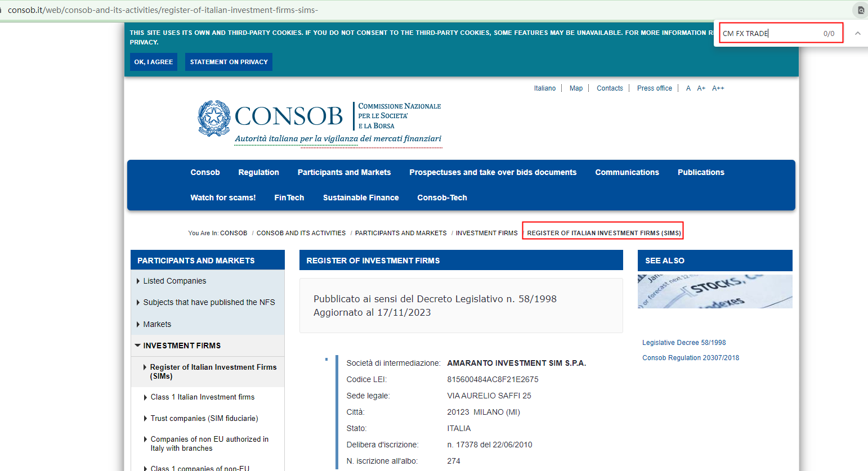
Task: Open the Publications menu
Action: pos(701,172)
